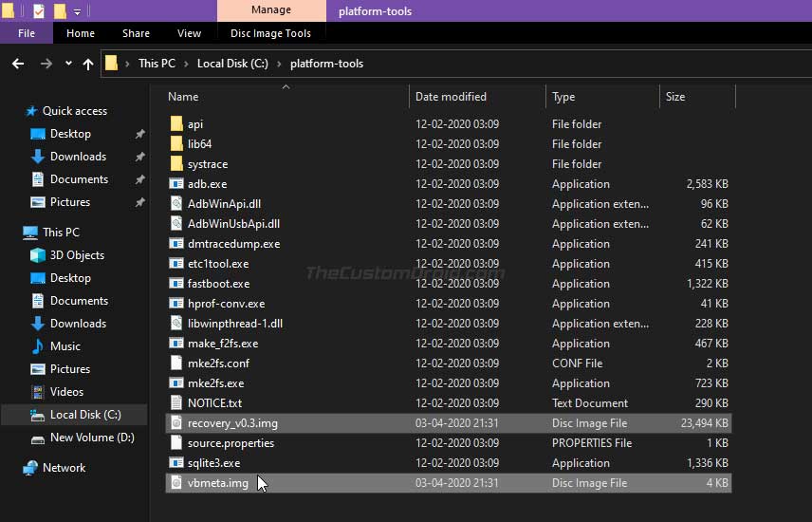Click the adb.exe application icon
Viewport: 812px width, 522px height.
tap(176, 183)
